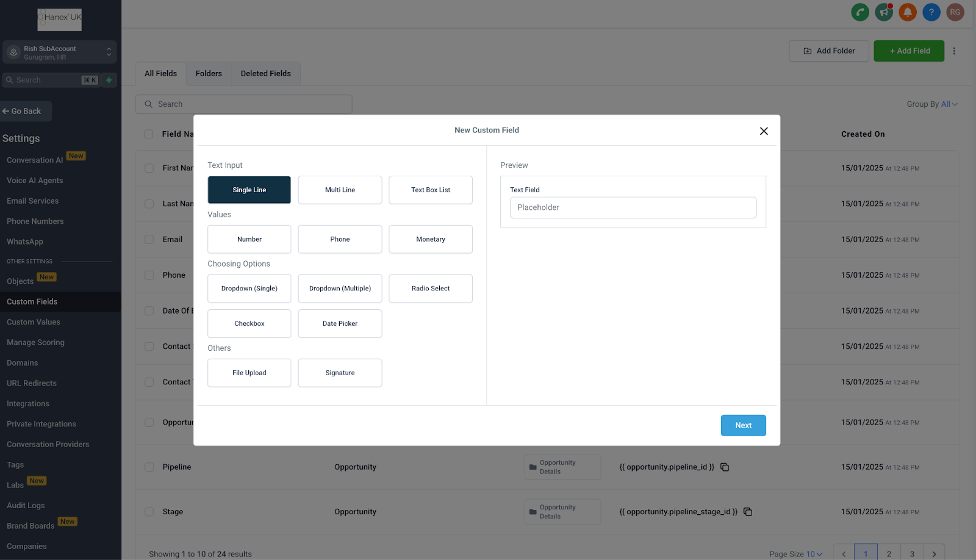Click the three-dot more options icon
Screen dimensions: 976x560
pyautogui.click(x=954, y=51)
